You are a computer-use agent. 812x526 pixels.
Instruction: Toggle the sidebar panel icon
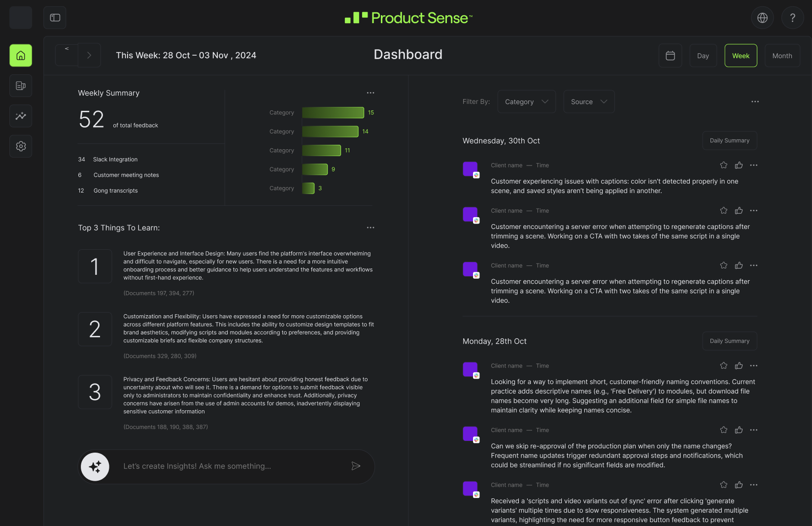pos(55,18)
